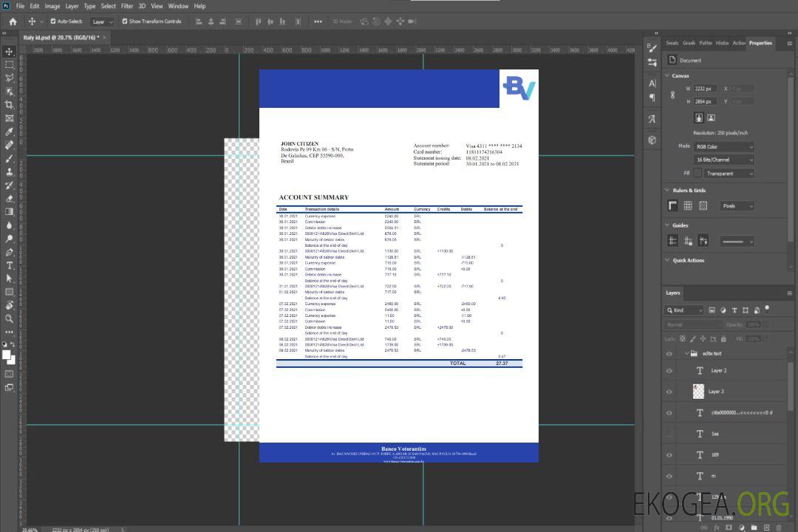Switch to the History panel tab
The height and width of the screenshot is (532, 798).
[x=722, y=44]
